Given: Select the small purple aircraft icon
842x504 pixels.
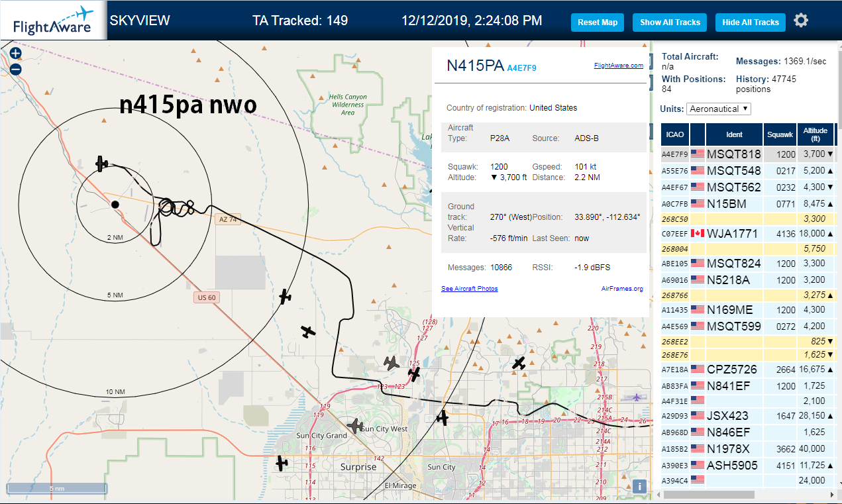Looking at the screenshot, I should pyautogui.click(x=637, y=397).
